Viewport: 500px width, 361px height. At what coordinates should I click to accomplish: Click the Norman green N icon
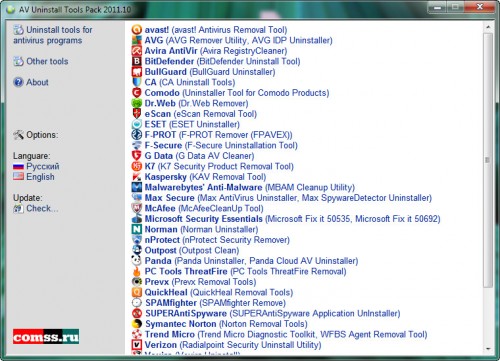pos(137,229)
